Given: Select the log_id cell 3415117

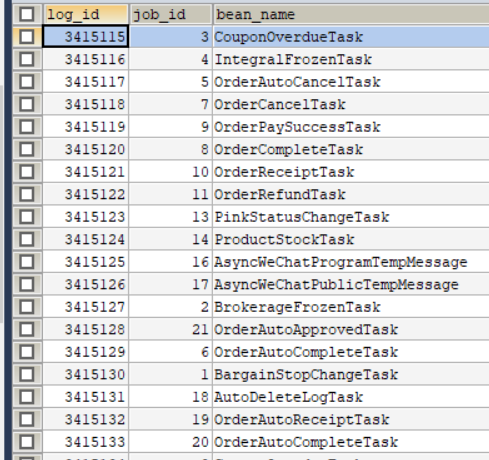Looking at the screenshot, I should [x=86, y=82].
